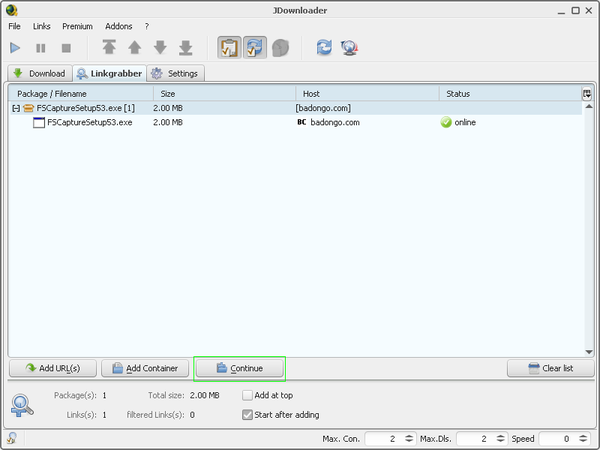The width and height of the screenshot is (600, 450).
Task: Increase Max. Con. with up arrow
Action: pyautogui.click(x=409, y=436)
